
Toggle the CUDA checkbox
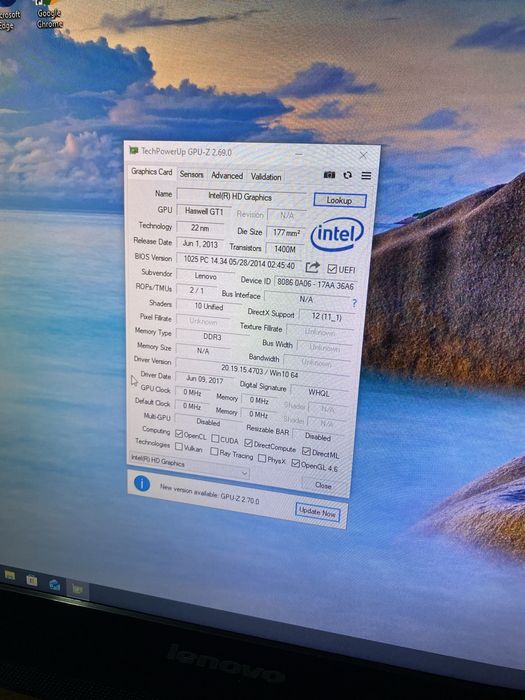click(x=215, y=438)
